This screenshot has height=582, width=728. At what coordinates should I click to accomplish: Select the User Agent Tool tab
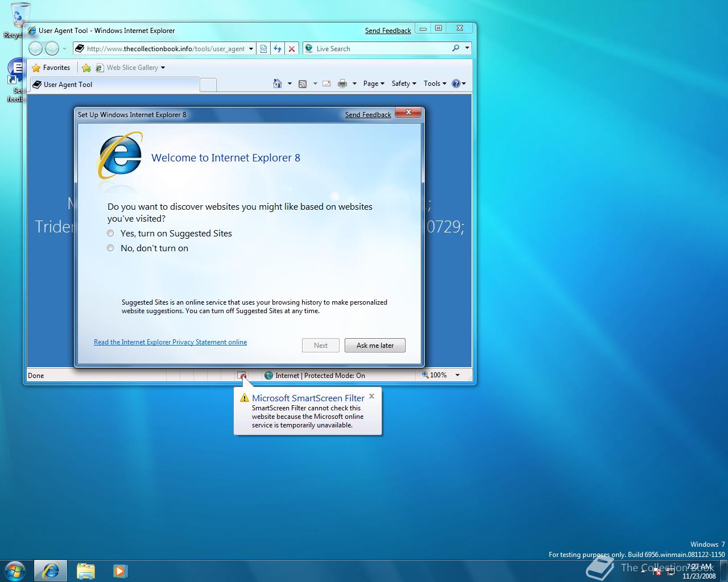pyautogui.click(x=114, y=85)
